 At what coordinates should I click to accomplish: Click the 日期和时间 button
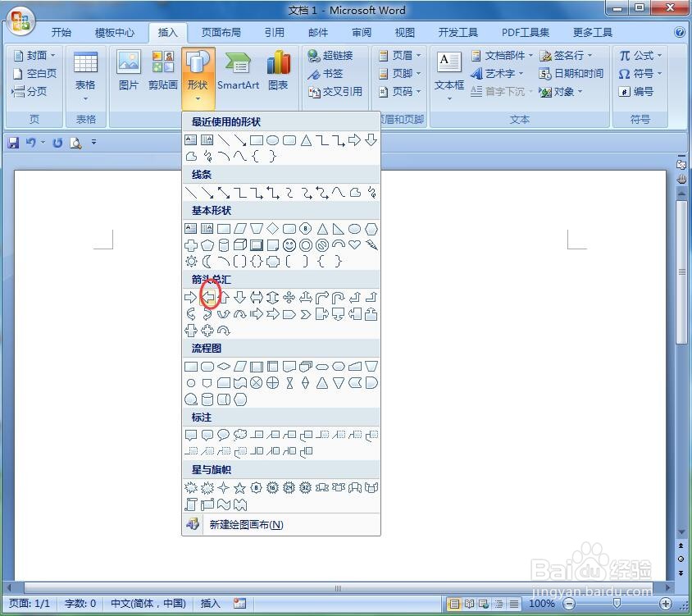point(571,73)
